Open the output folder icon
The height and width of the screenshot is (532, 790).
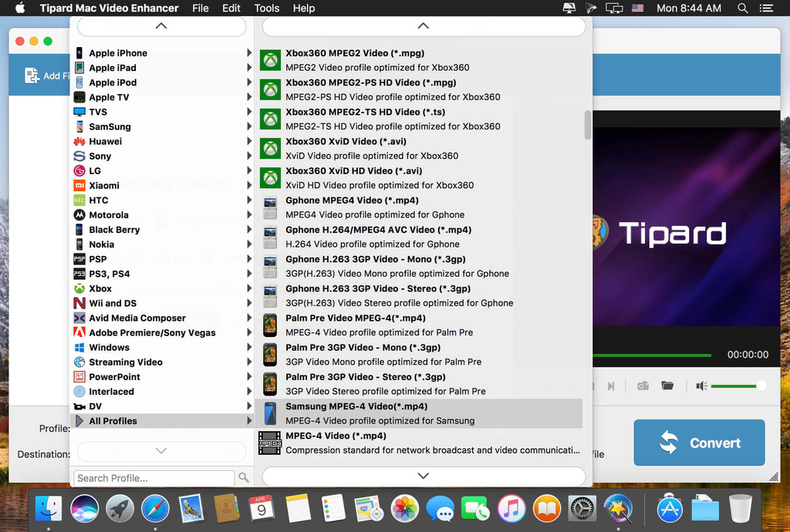coord(671,386)
